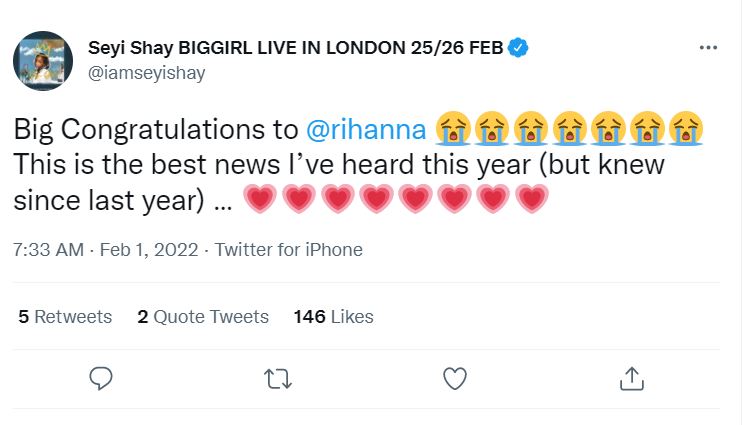Viewport: 750px width, 425px height.
Task: Click the blue verified badge
Action: [x=519, y=46]
